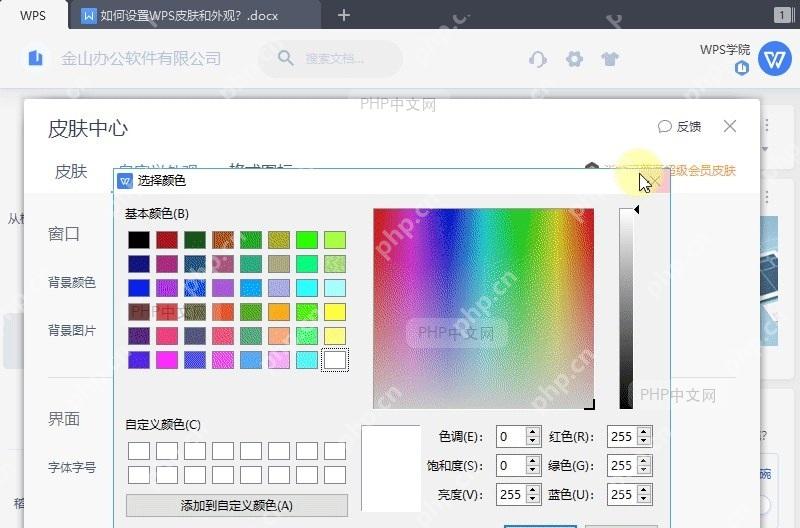Increase the 绿色 green value
The height and width of the screenshot is (528, 800).
[644, 461]
